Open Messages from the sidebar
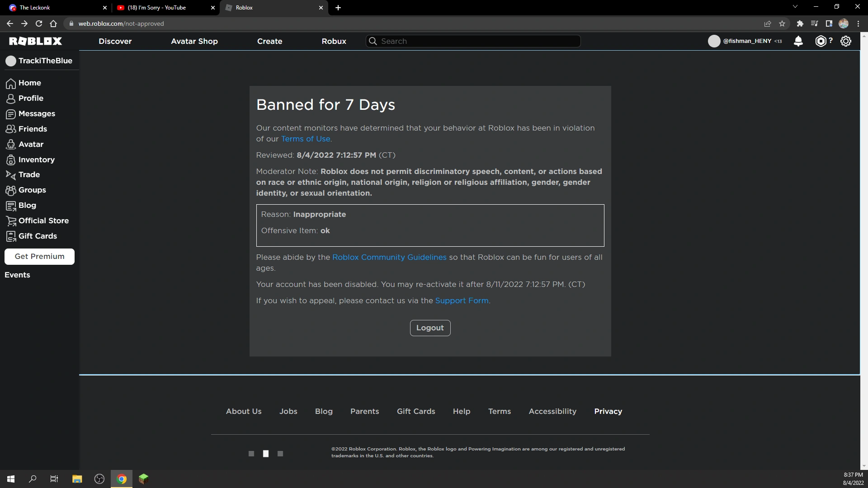The width and height of the screenshot is (868, 488). tap(37, 114)
